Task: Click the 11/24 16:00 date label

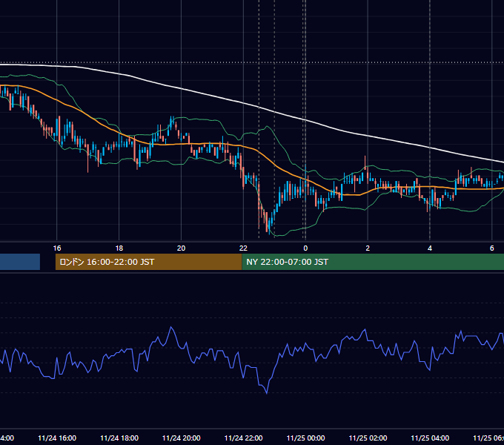Action: [57, 438]
